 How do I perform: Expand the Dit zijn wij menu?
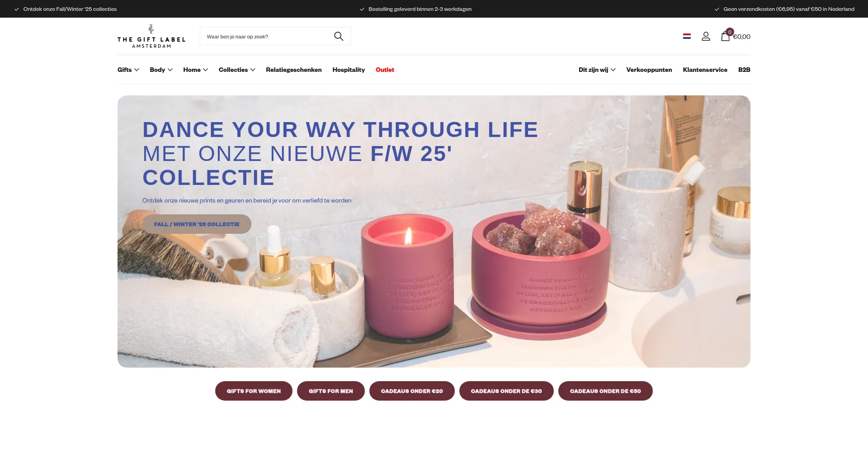(597, 70)
